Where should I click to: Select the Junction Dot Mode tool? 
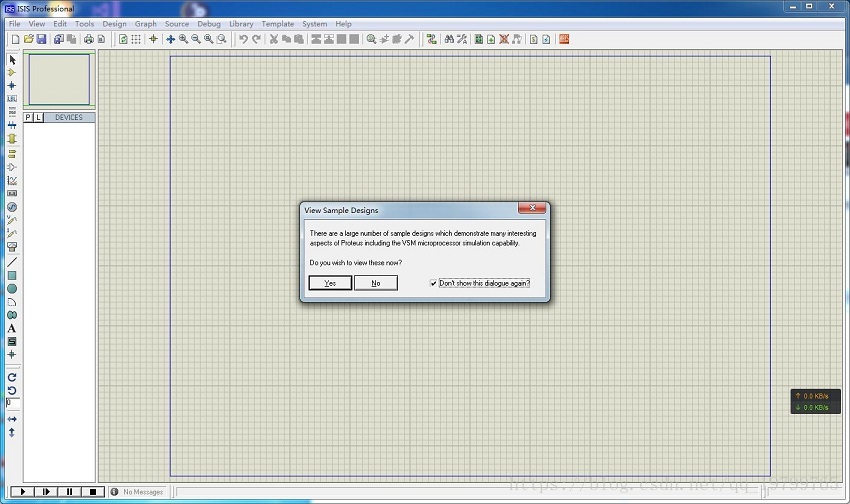click(x=12, y=86)
